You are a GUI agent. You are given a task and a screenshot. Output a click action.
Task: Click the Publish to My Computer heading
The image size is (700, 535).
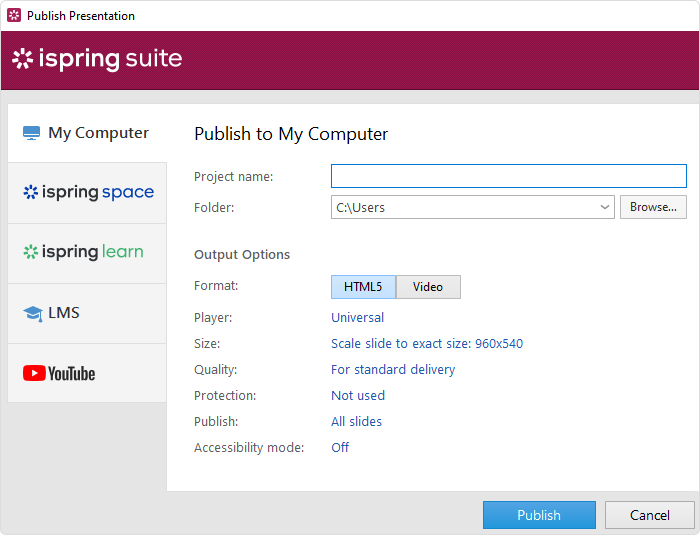coord(291,134)
